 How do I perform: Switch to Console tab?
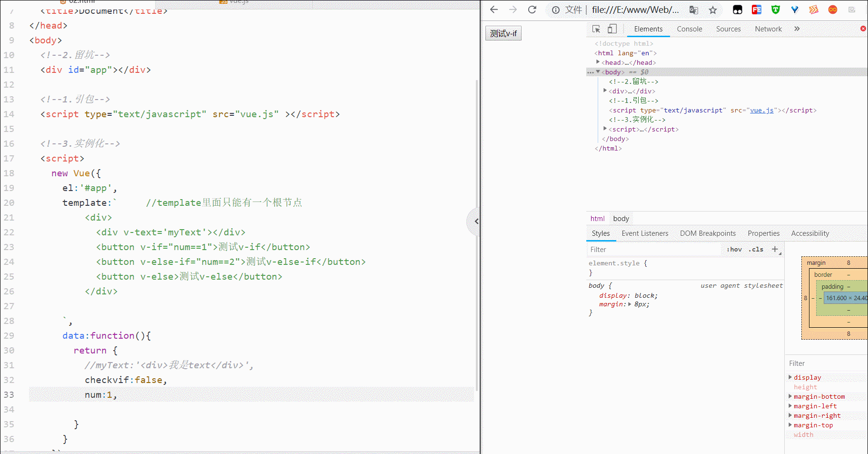pos(690,29)
